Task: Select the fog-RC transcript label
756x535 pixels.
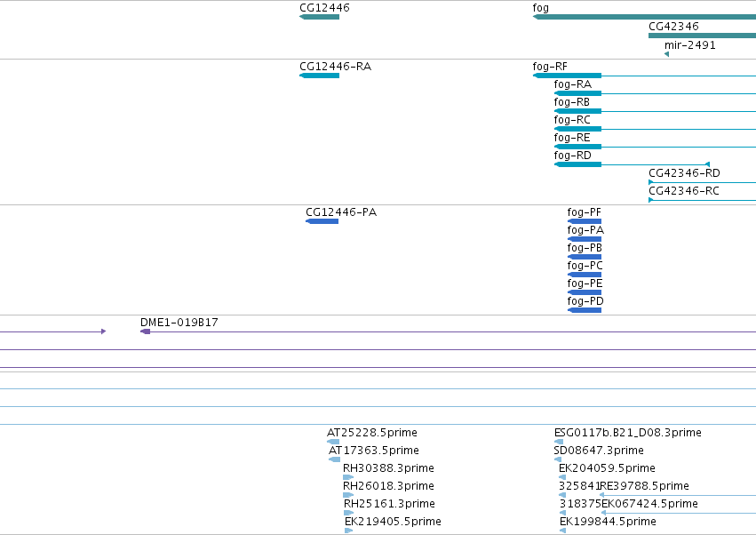Action: pos(572,120)
